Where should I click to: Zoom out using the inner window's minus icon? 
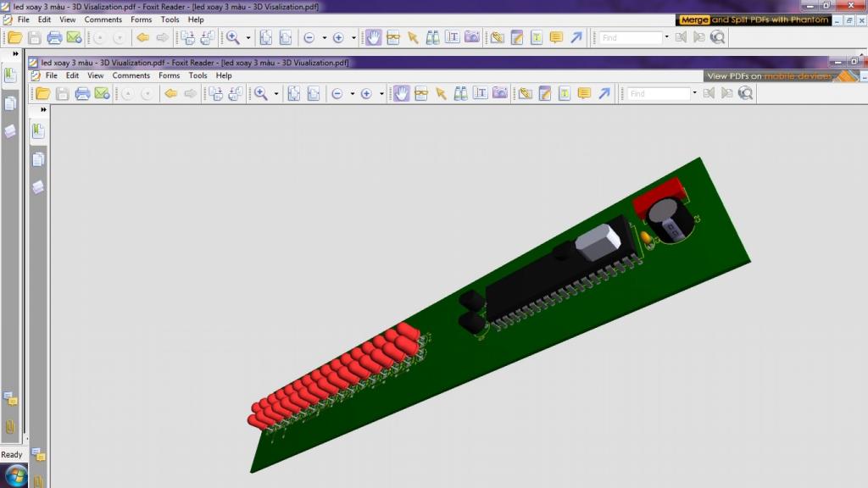(x=337, y=93)
